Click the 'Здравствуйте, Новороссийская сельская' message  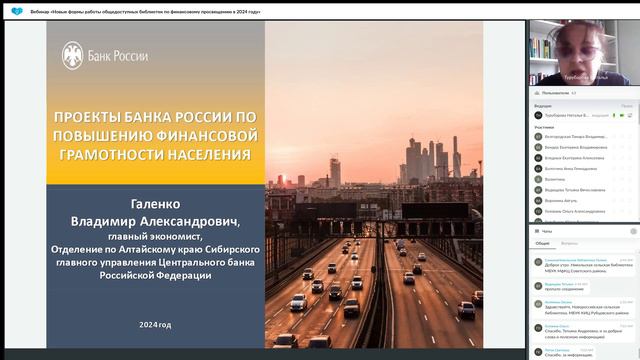click(587, 310)
